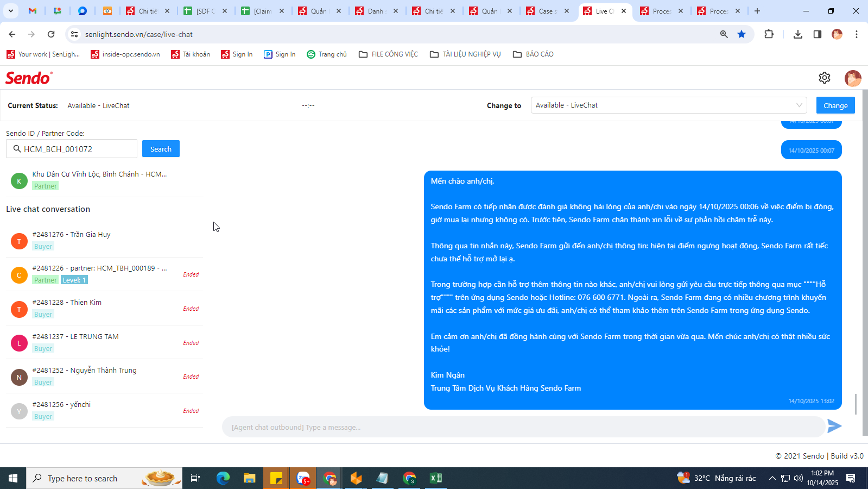
Task: Click the browser back arrow
Action: (12, 34)
